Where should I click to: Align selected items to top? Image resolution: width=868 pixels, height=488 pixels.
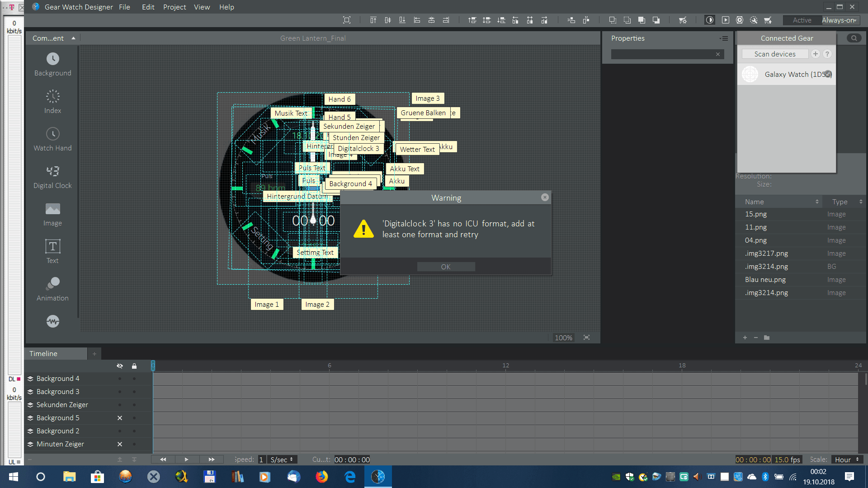(373, 20)
